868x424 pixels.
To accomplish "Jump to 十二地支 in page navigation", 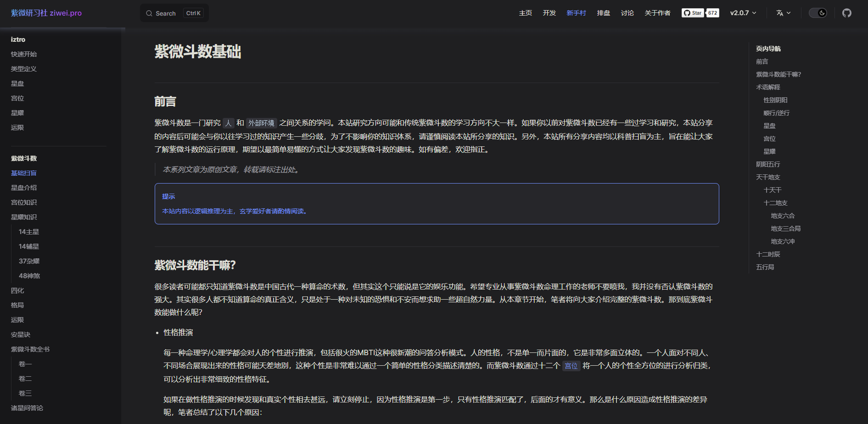I will (x=775, y=203).
